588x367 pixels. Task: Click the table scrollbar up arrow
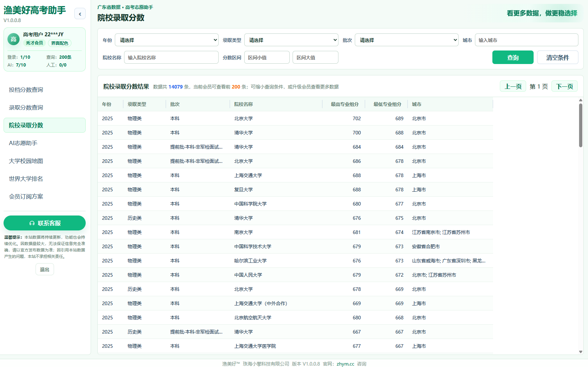[x=581, y=100]
